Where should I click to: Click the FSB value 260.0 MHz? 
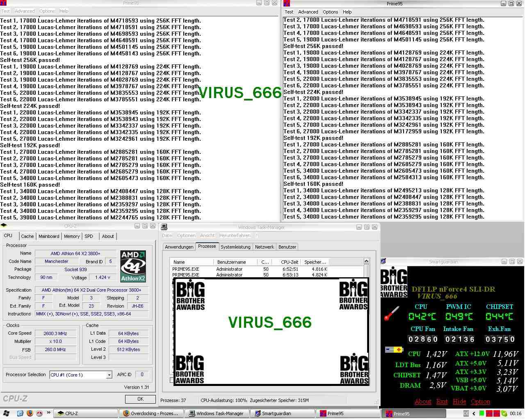55,349
